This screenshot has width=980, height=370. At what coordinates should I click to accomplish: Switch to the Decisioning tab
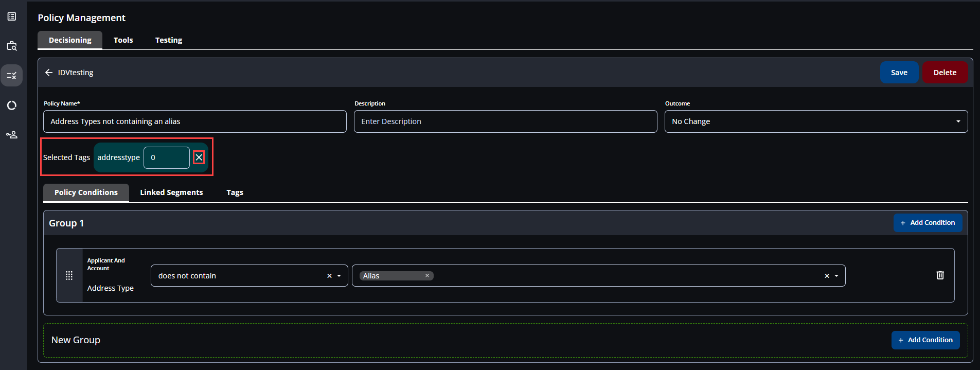[x=70, y=40]
